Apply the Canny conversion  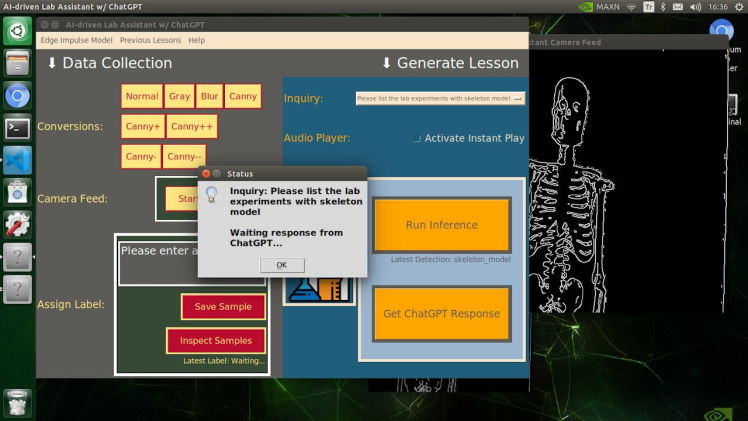[x=243, y=96]
